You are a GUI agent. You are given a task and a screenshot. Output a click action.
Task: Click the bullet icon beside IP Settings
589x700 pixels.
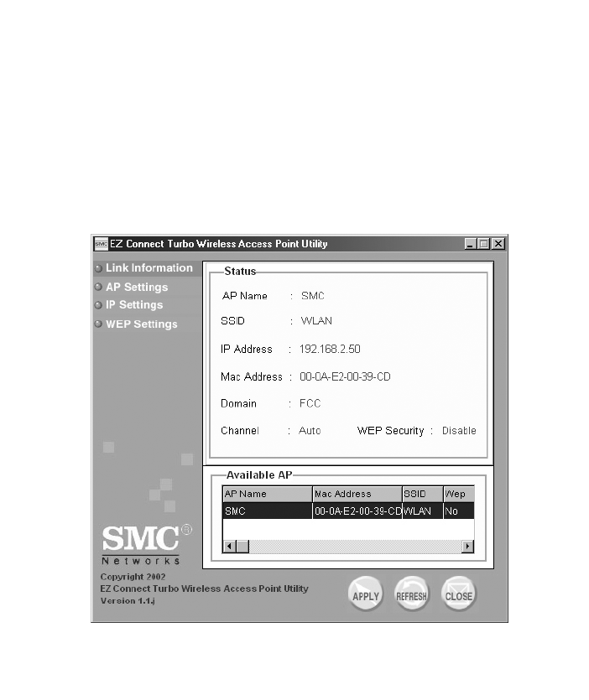point(98,305)
